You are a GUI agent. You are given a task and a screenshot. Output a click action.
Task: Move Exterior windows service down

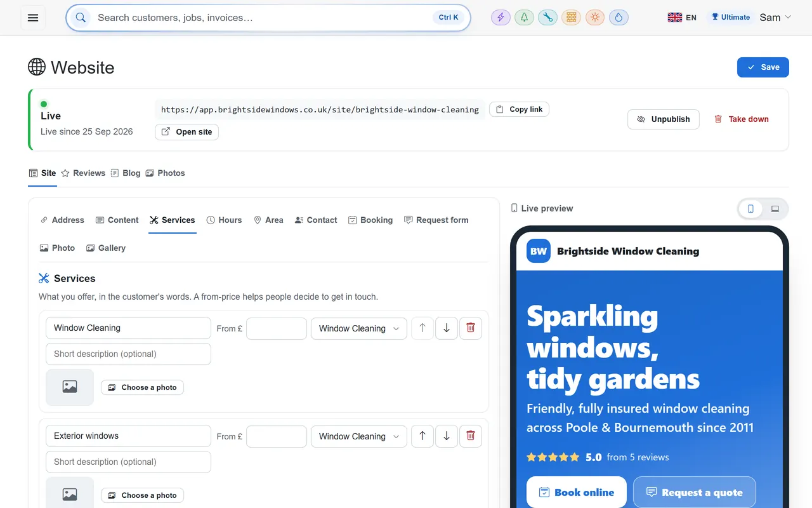tap(447, 436)
